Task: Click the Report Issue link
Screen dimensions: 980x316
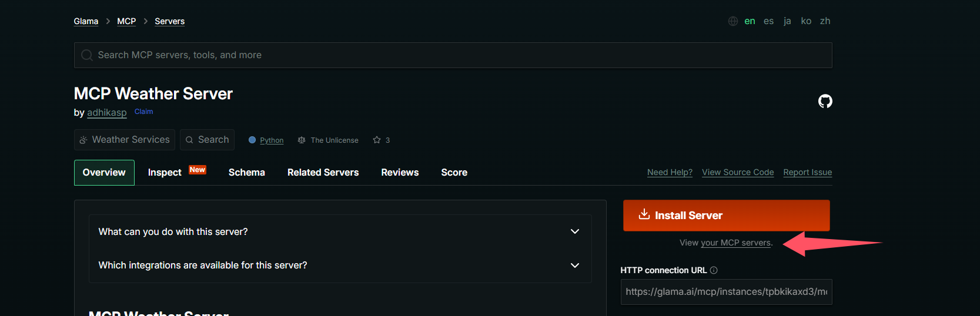Action: (807, 172)
